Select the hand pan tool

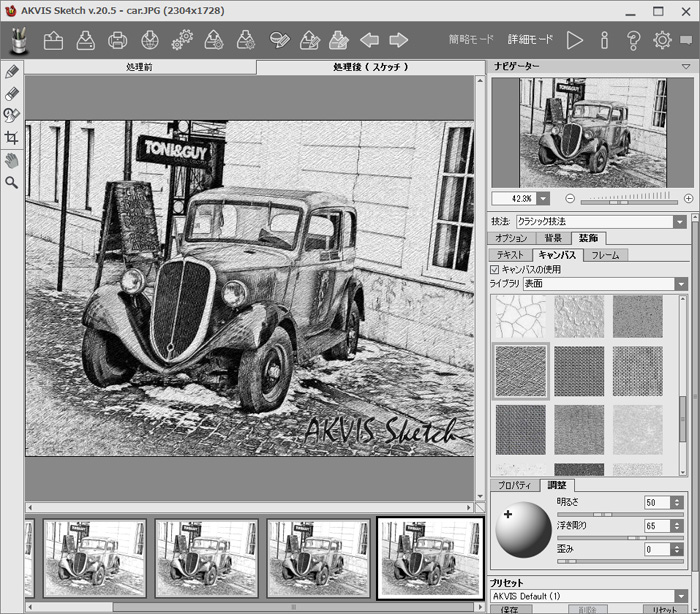tap(12, 160)
